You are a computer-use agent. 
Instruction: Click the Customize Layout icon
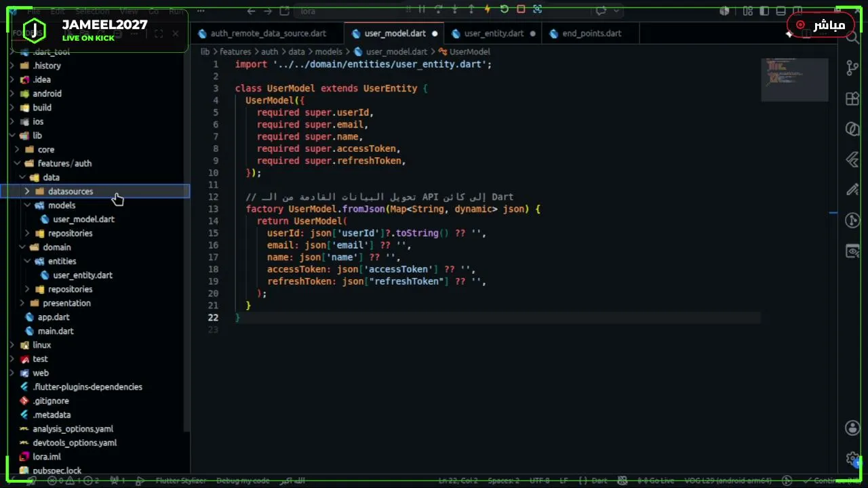747,11
